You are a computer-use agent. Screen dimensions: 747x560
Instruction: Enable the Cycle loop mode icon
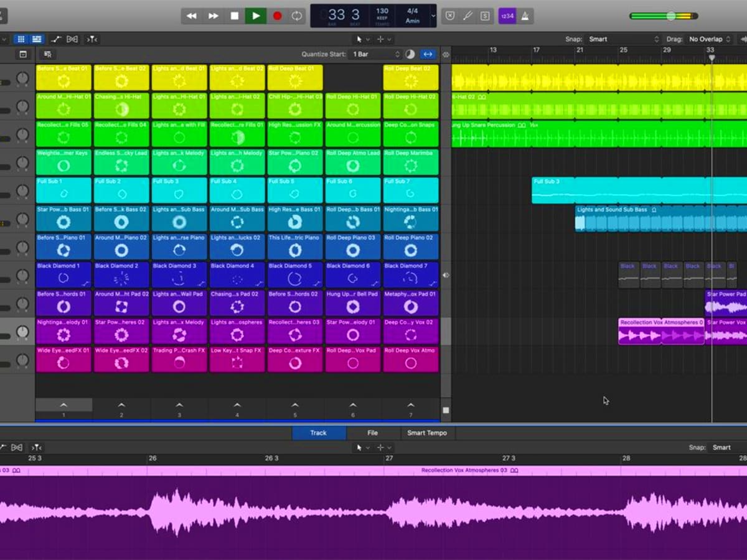(296, 16)
